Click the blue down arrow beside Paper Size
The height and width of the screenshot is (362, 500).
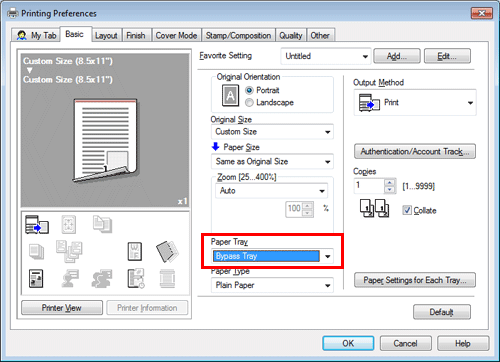[x=215, y=147]
